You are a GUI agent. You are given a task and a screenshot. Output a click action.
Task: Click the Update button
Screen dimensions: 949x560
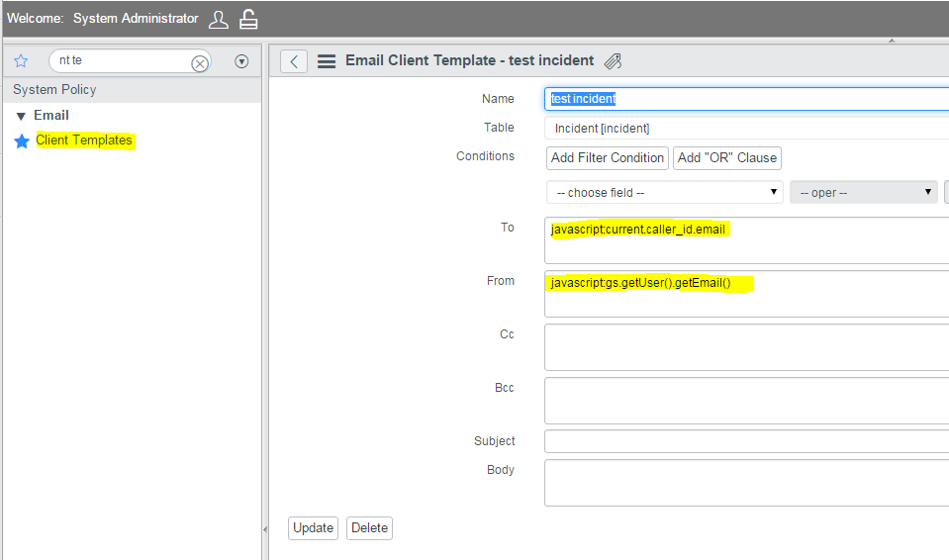(313, 528)
